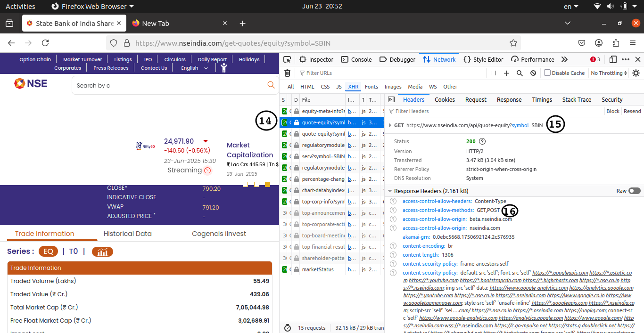Select the chart-databyindex request row
Viewport: 644px width, 333px height.
point(331,190)
